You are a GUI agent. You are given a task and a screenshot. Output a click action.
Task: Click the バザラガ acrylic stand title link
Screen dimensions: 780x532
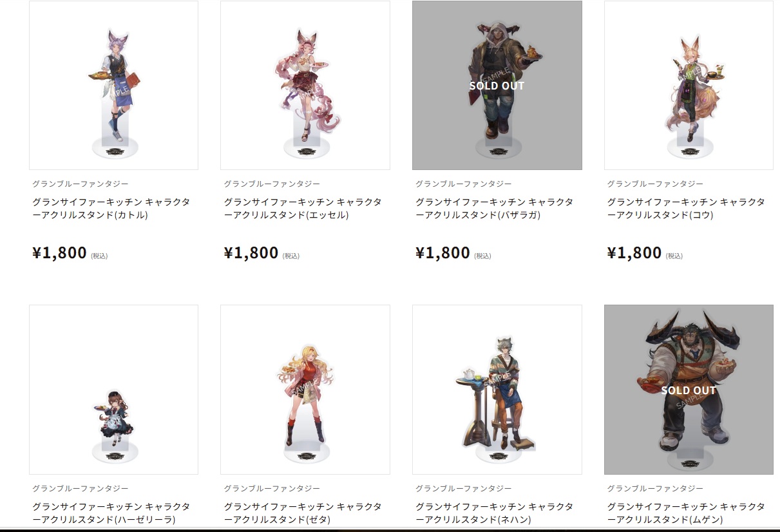click(495, 209)
